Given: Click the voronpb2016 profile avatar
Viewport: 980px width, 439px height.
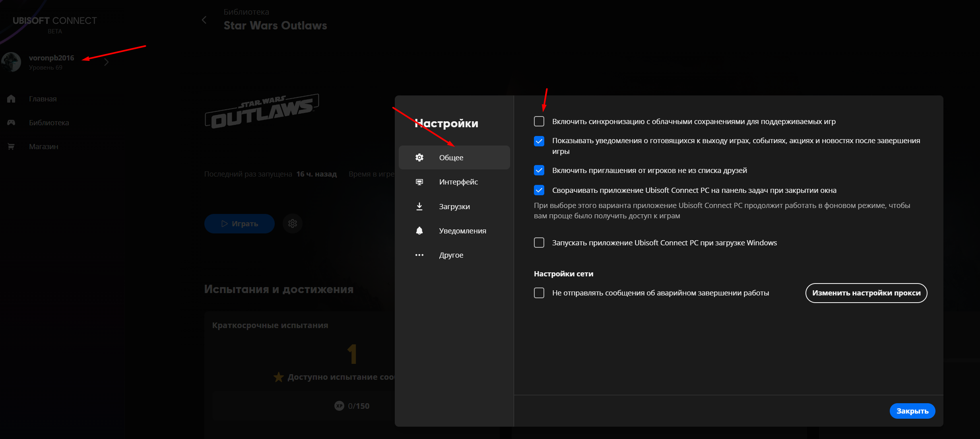Looking at the screenshot, I should [11, 62].
